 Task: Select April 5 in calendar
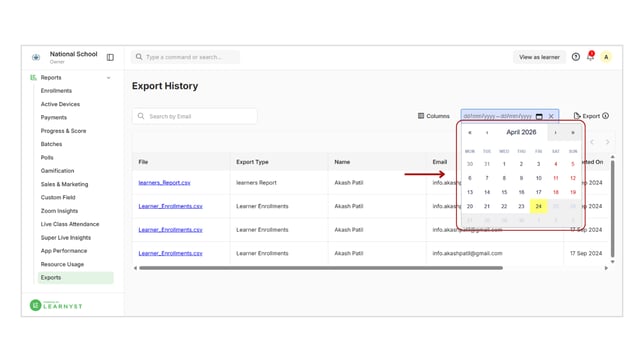point(573,164)
